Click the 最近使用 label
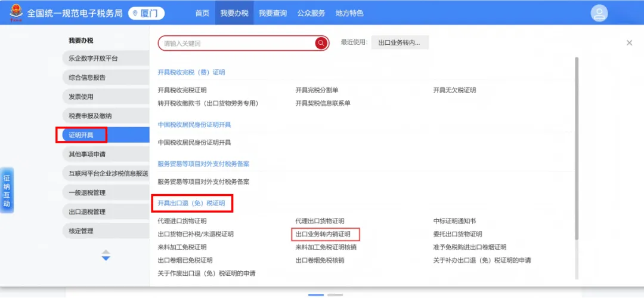 (354, 42)
